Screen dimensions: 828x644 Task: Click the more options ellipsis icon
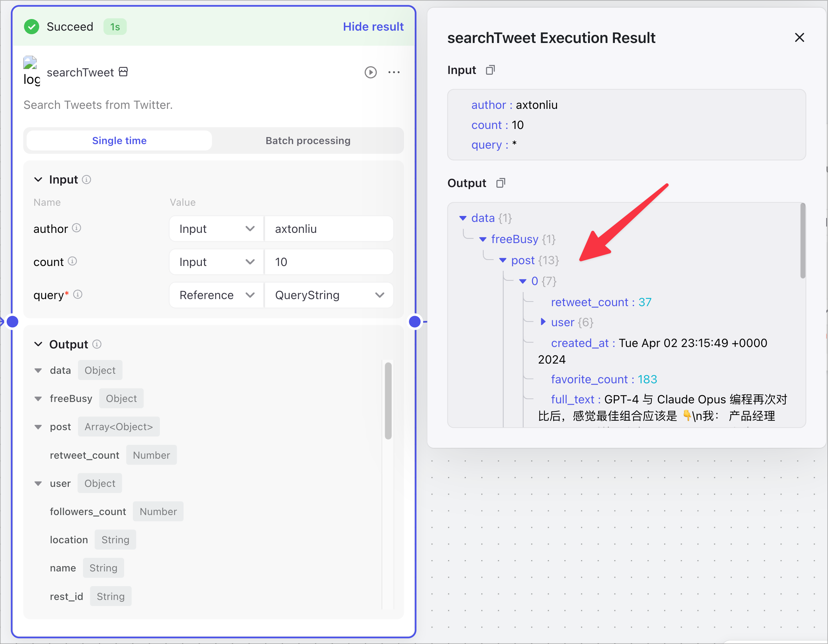395,73
